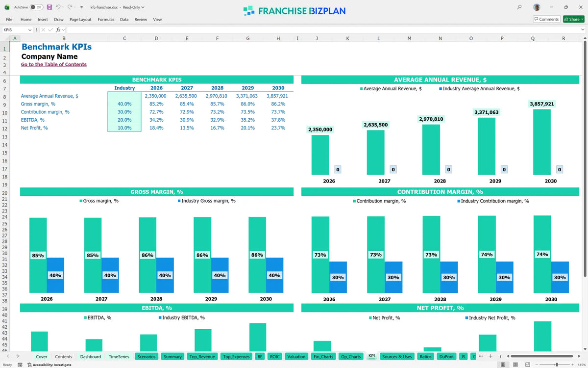This screenshot has height=368, width=588.
Task: Click the previous sheet navigation arrow
Action: 8,356
